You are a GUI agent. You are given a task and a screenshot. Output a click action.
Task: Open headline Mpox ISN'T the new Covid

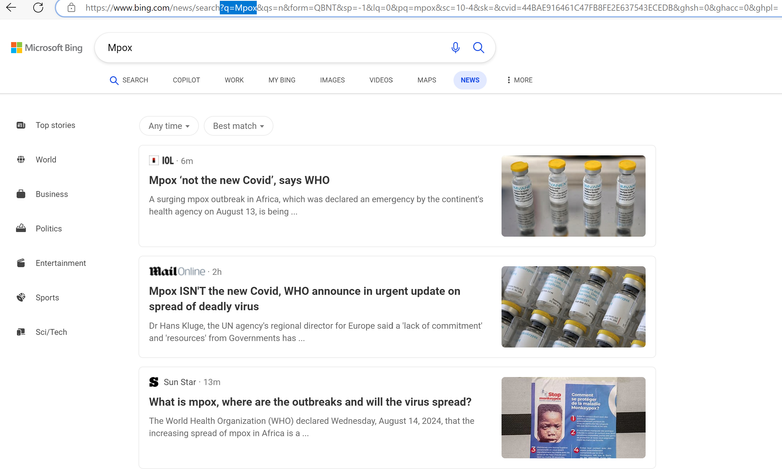pyautogui.click(x=305, y=298)
